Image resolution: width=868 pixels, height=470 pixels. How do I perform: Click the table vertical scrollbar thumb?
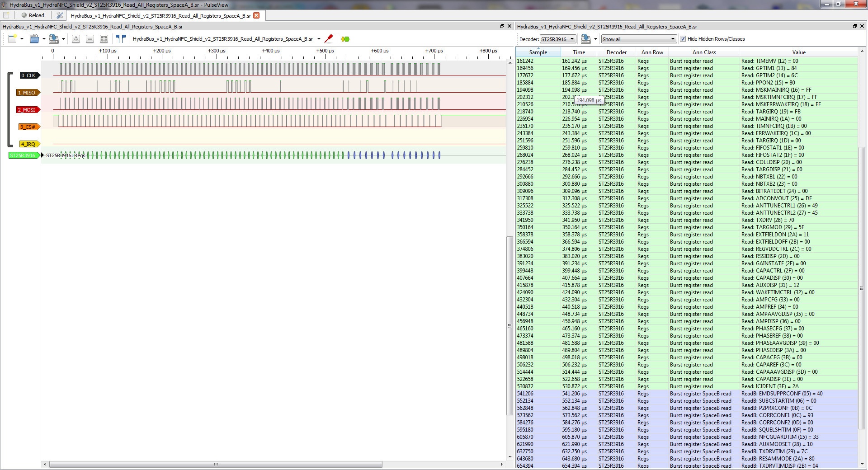click(862, 288)
